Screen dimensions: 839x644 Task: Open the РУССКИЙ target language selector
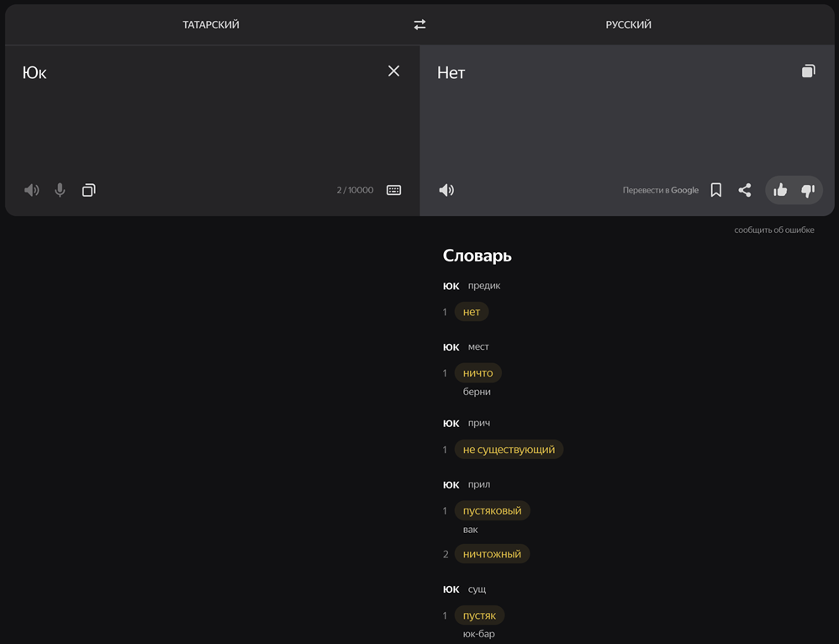pos(628,24)
